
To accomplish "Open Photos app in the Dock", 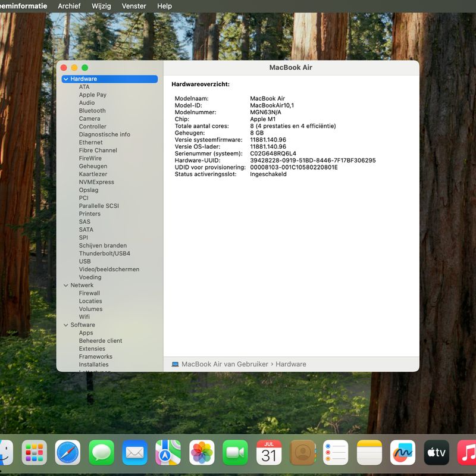I will click(x=202, y=453).
